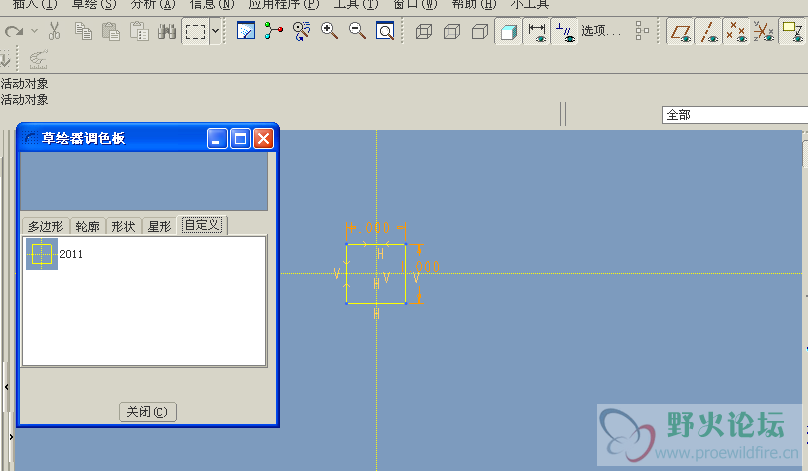Click the Zoom Out magnifier
Screen dimensions: 808x471
click(357, 31)
